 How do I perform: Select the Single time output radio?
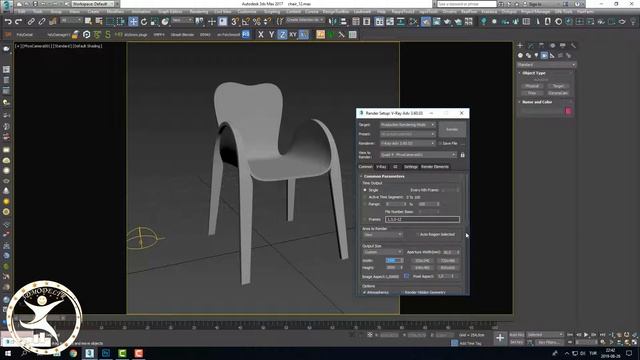[365, 190]
